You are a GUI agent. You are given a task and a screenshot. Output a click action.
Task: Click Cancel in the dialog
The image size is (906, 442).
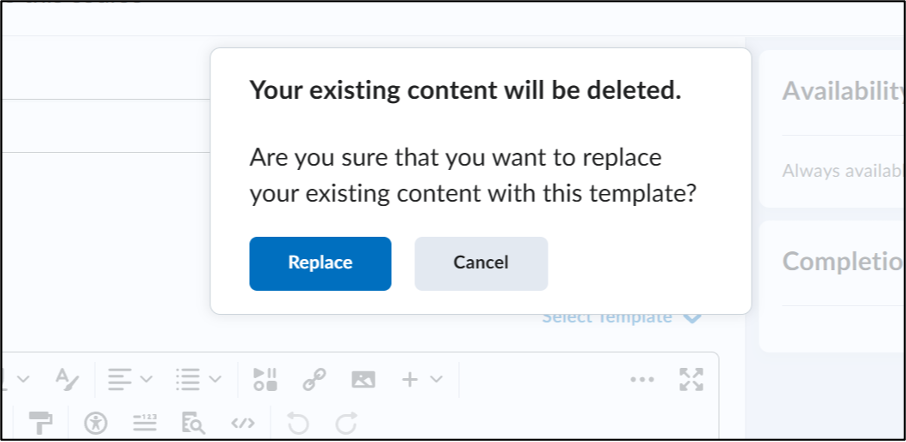pos(481,263)
